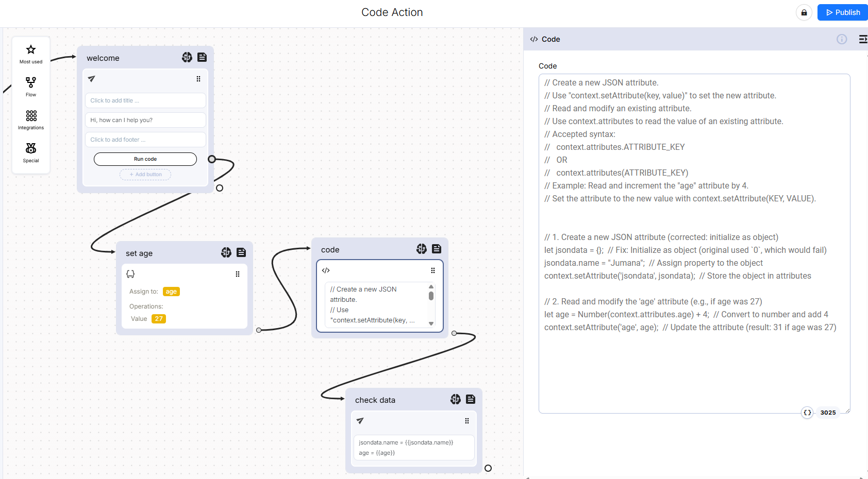Click the Code Action flow title
This screenshot has height=479, width=868.
point(392,12)
